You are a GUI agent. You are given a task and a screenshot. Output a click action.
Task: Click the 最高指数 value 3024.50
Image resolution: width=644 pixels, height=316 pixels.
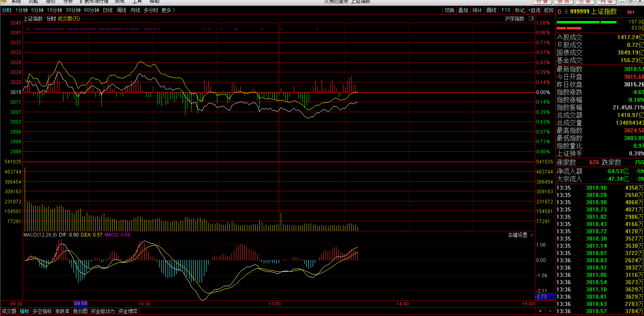(x=633, y=130)
